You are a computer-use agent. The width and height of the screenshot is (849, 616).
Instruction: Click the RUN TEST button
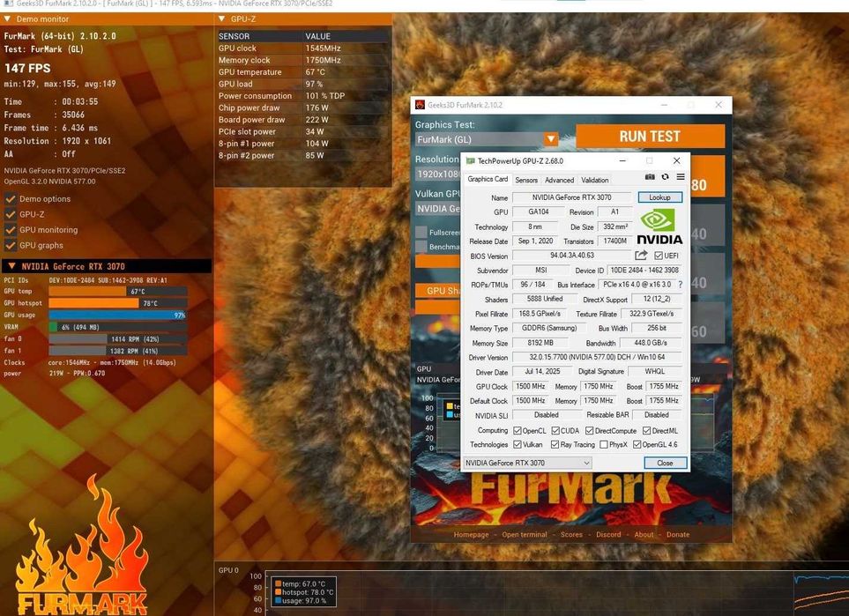(x=650, y=137)
